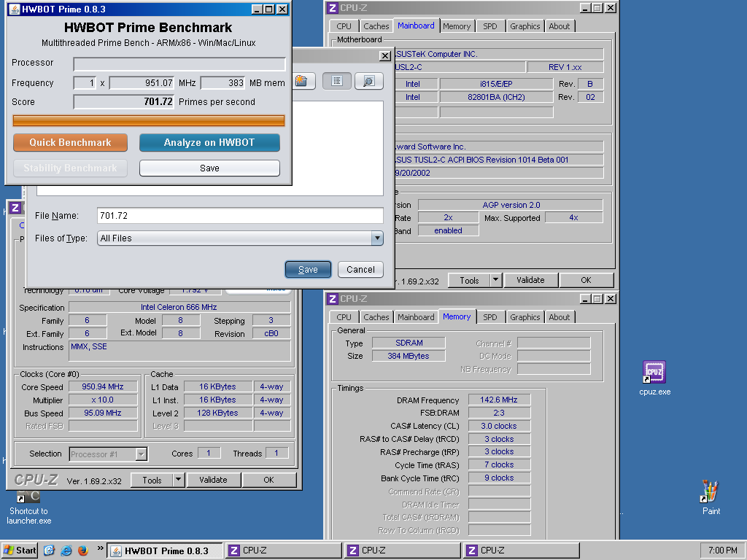Click the 82801BA (ICH2) southbridge value
The height and width of the screenshot is (560, 747).
click(496, 97)
